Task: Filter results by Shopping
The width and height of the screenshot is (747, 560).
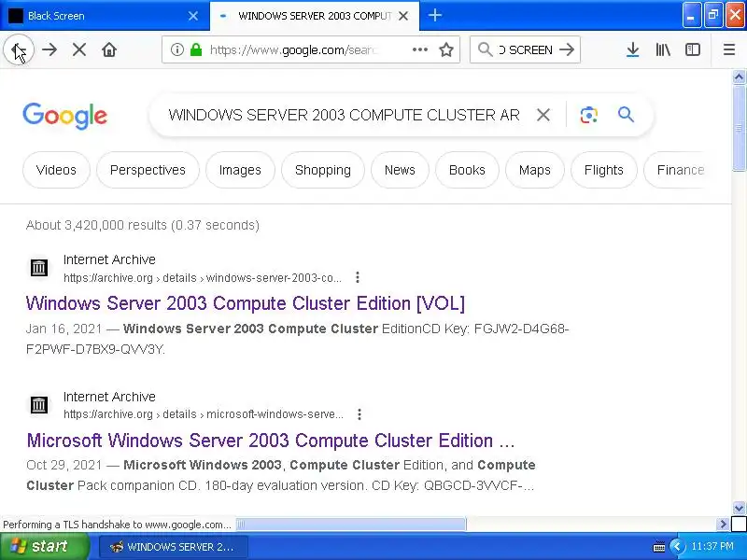Action: 323,170
